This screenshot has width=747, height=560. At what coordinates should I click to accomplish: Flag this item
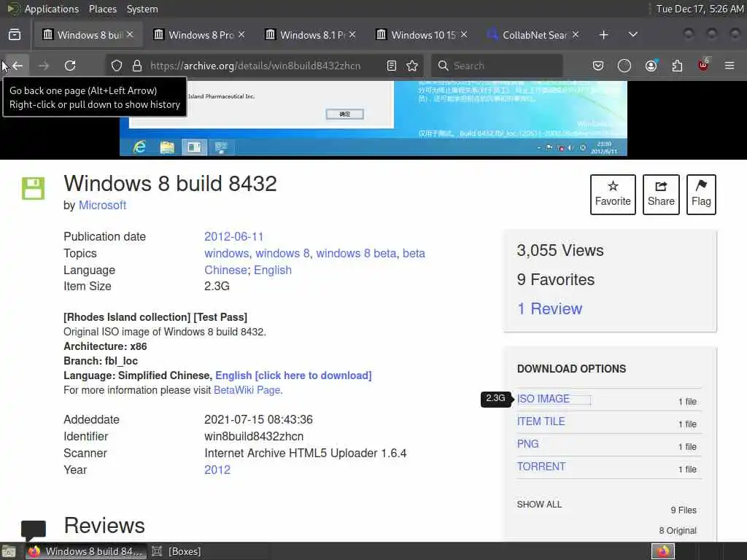tap(701, 194)
